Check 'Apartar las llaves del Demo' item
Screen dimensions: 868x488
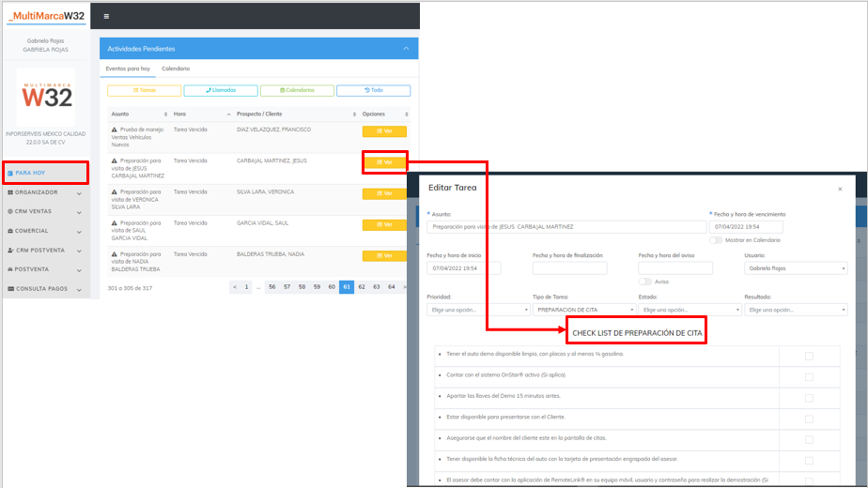(x=809, y=398)
